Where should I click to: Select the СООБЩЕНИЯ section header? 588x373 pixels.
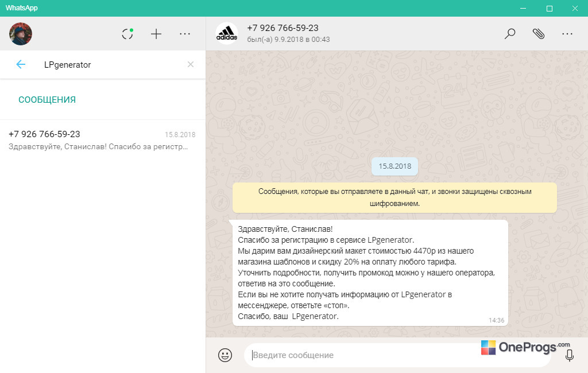[x=47, y=100]
